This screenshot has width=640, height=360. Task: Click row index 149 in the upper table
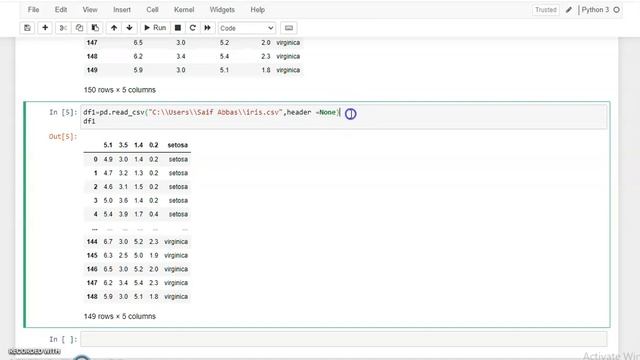click(92, 70)
